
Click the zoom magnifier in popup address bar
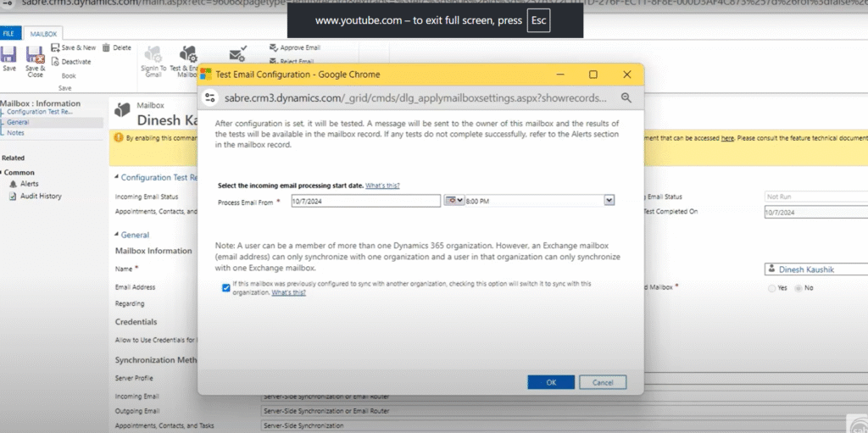626,98
